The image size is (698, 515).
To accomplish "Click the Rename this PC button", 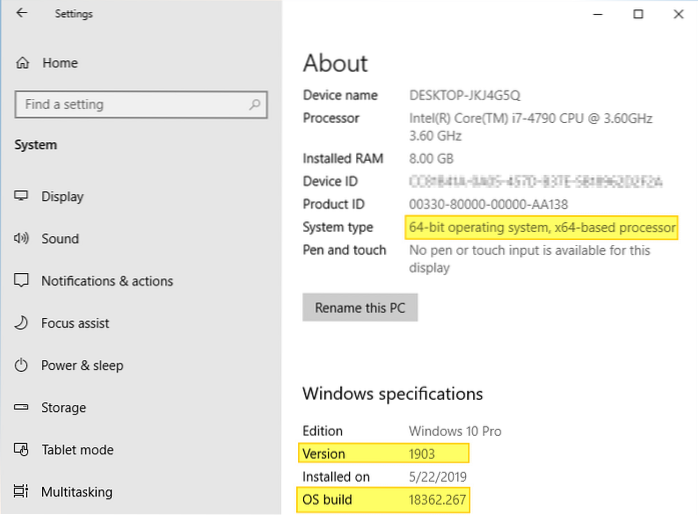I will (x=360, y=307).
